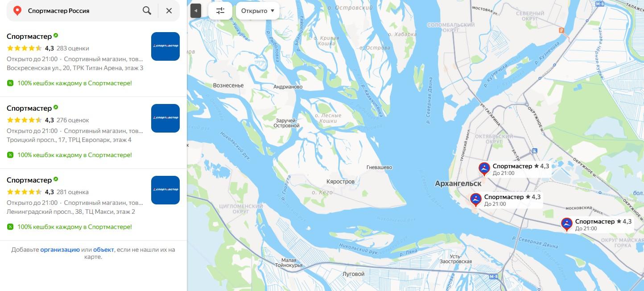Expand the Открыто dropdown filter
644x291 pixels.
(258, 11)
